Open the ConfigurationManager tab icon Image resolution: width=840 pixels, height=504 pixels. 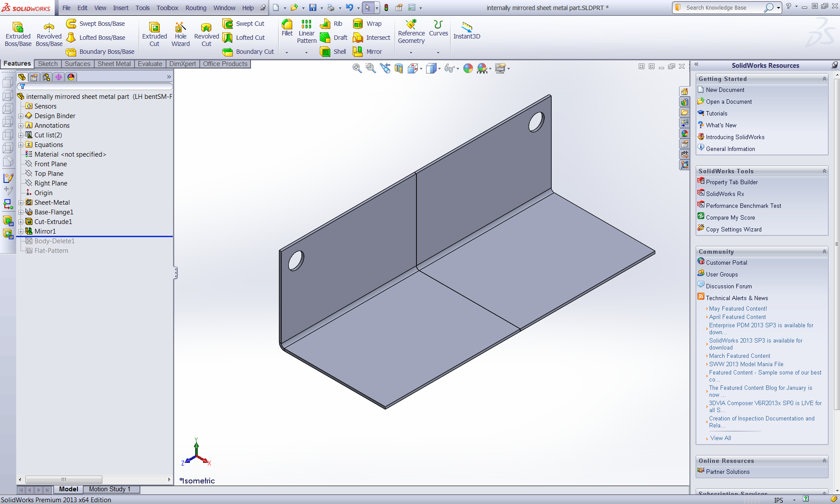click(x=46, y=77)
